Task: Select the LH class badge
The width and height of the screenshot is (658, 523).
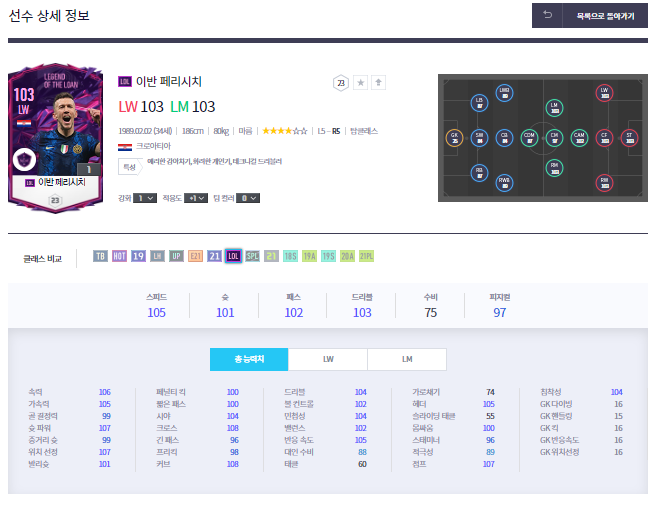Action: pos(157,256)
